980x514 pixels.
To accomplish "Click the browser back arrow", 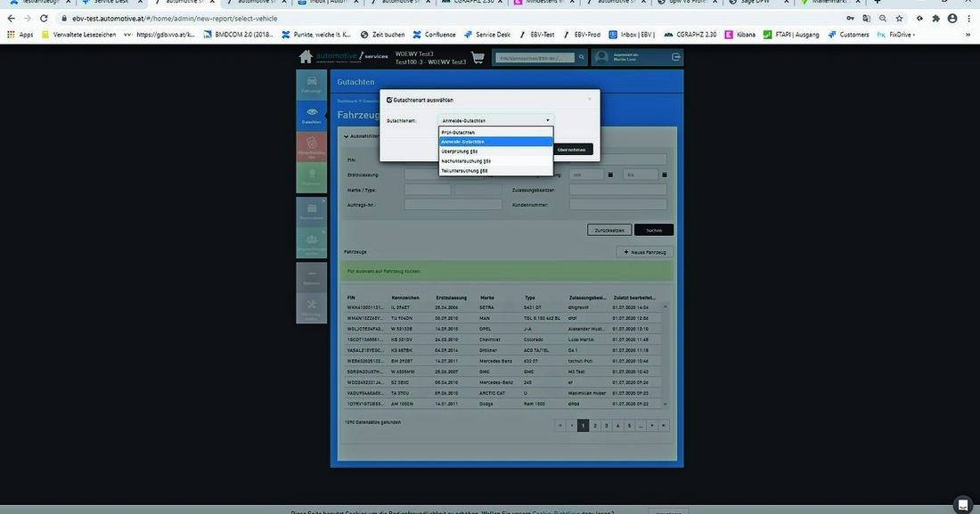I will pyautogui.click(x=11, y=18).
